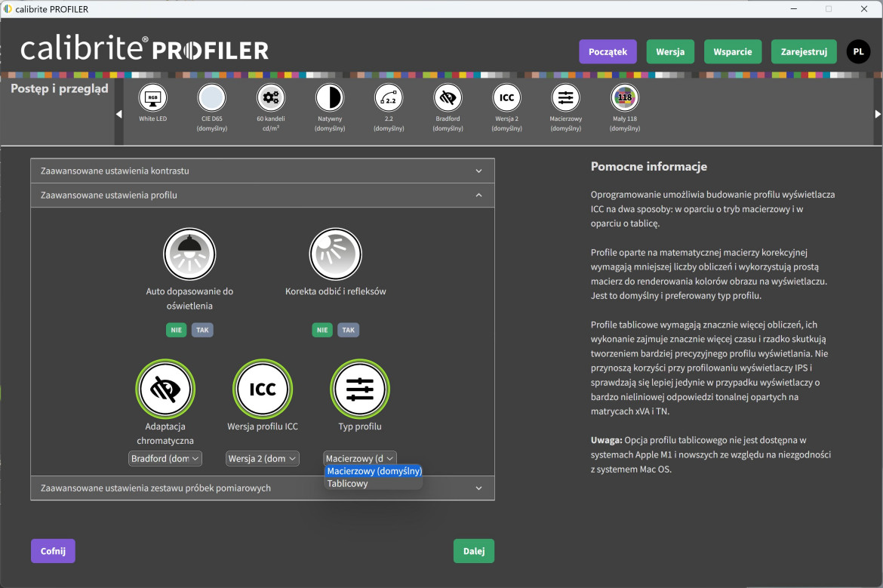Click the White LED progress step icon
The image size is (883, 588).
tap(152, 98)
